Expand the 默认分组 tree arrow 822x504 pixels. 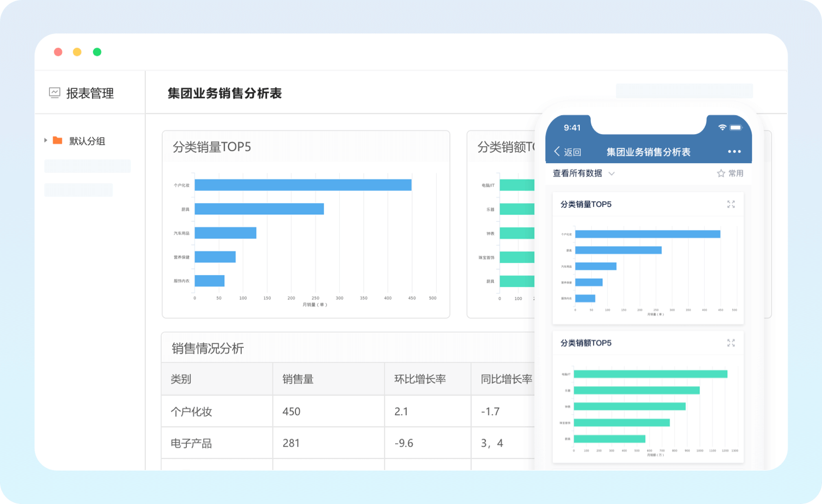pyautogui.click(x=45, y=141)
